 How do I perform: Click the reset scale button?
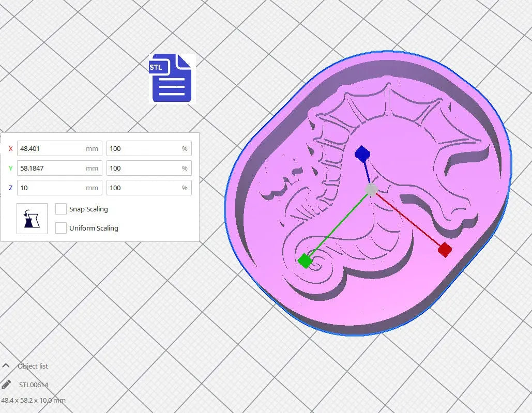click(32, 219)
